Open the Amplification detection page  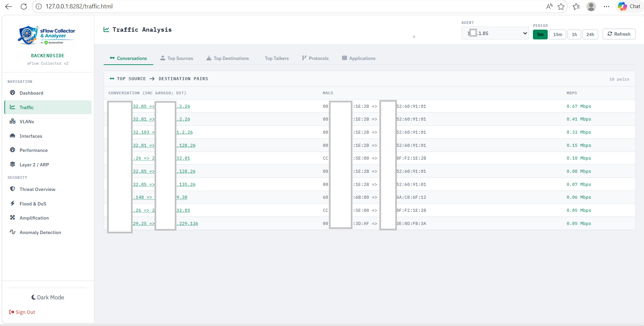(34, 218)
